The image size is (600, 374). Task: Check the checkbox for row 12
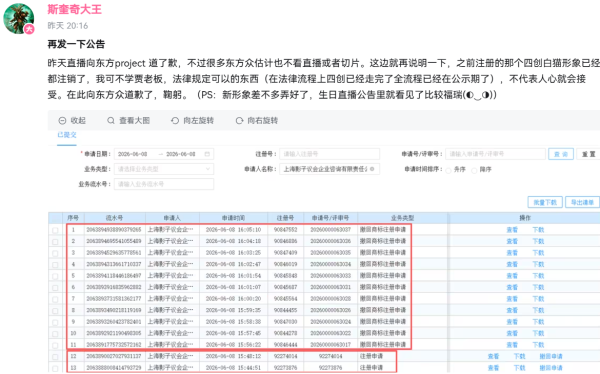click(55, 356)
